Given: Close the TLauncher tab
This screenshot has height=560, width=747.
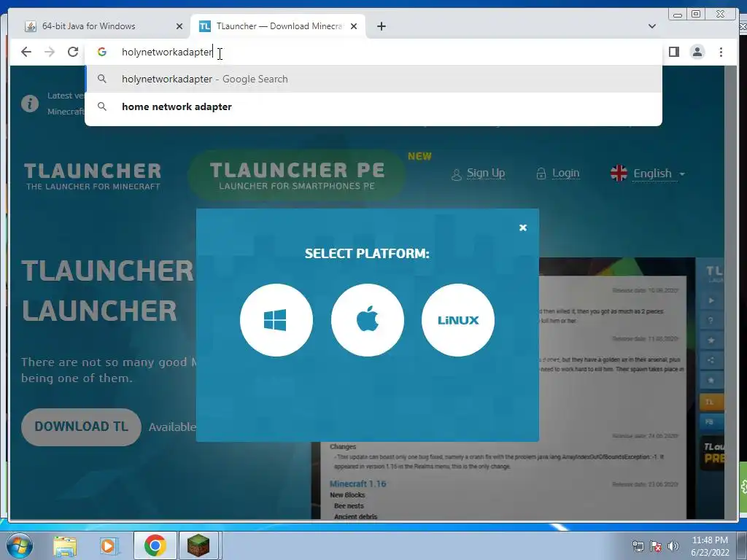Looking at the screenshot, I should (354, 26).
